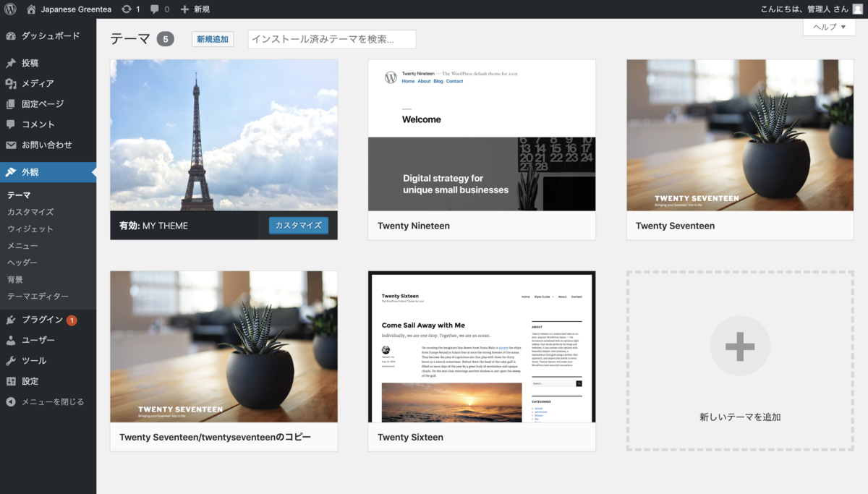Click the プラグイン plug icon
Screen dimensions: 868x494
coord(11,320)
